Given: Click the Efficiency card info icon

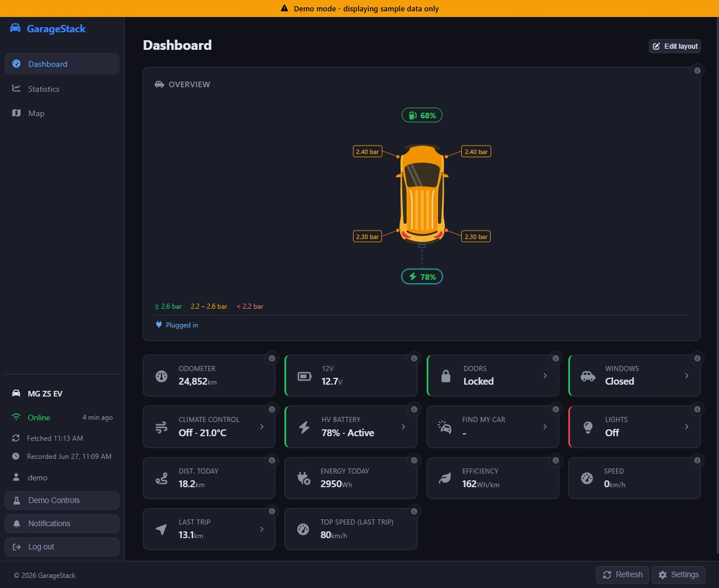Looking at the screenshot, I should (556, 461).
